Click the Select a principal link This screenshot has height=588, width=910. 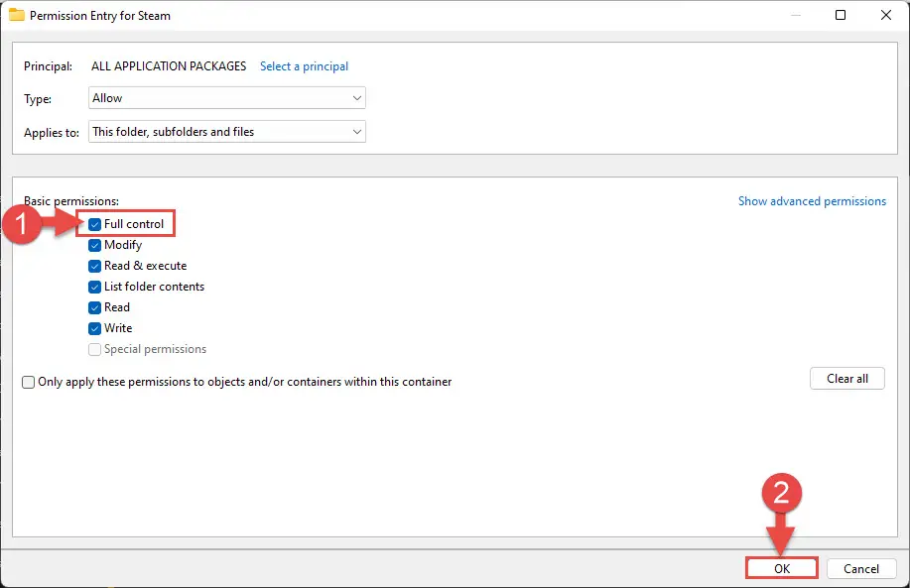(304, 66)
